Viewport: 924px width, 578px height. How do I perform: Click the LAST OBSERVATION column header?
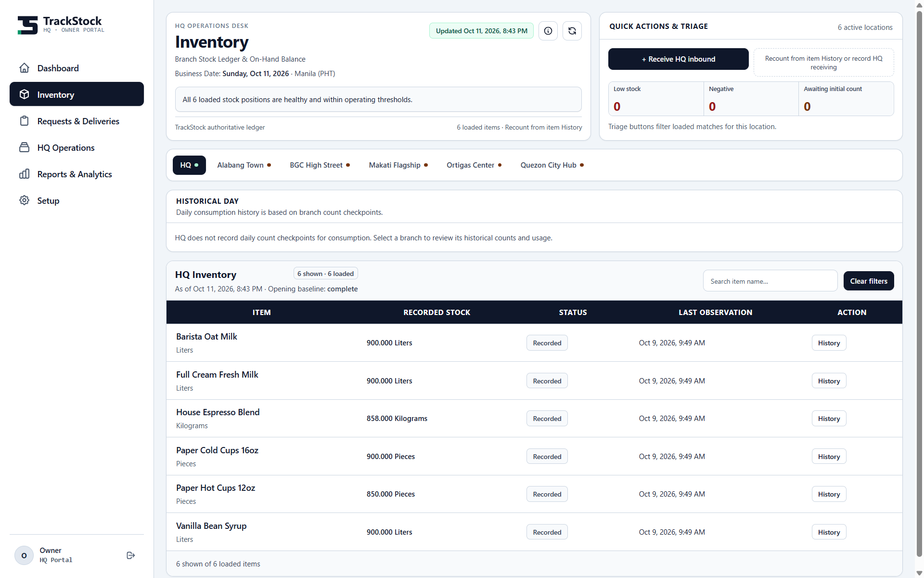pos(716,312)
